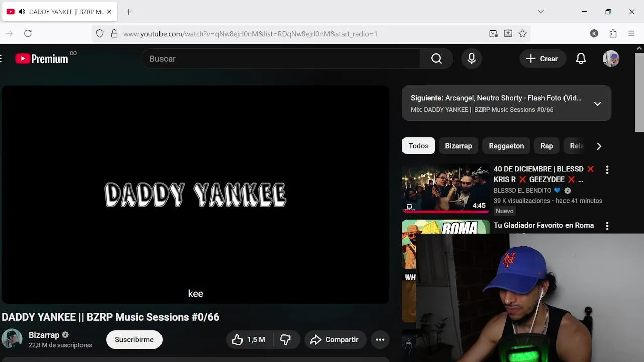This screenshot has width=644, height=362.
Task: Open options for Tu Gladiador Favorito video
Action: click(607, 226)
